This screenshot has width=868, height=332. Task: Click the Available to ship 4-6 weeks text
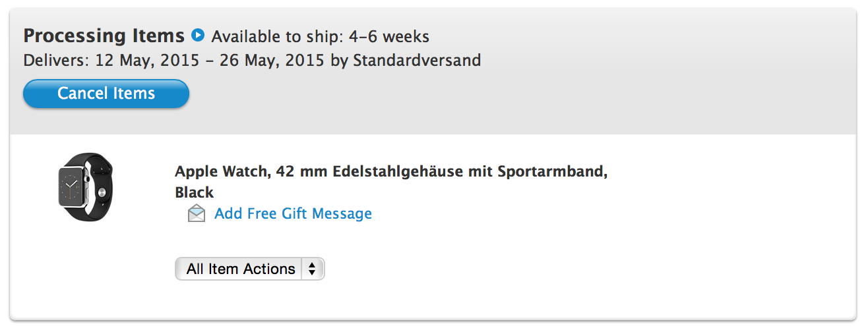click(320, 36)
